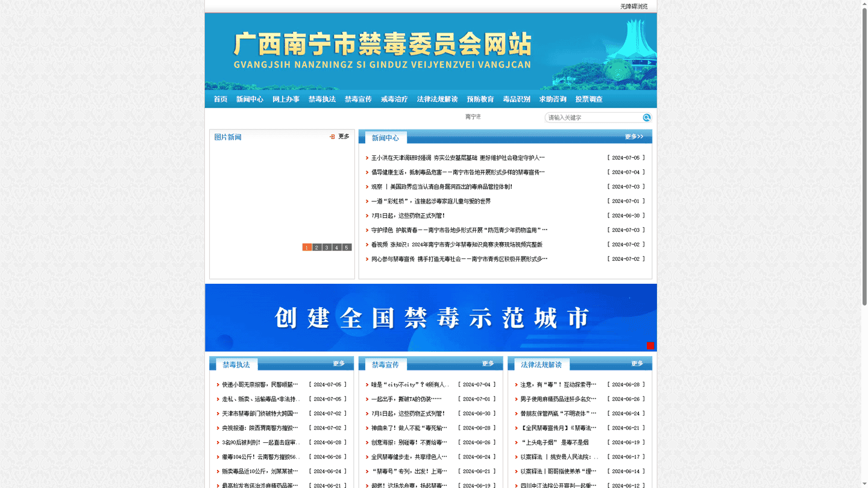Image resolution: width=868 pixels, height=488 pixels.
Task: Open the 戒毒治疗 menu item
Action: click(394, 99)
